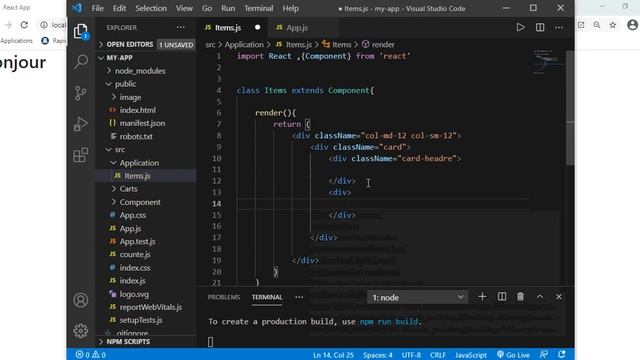Screen dimensions: 640x360
Task: Open notifications bell in status bar
Action: point(562,355)
